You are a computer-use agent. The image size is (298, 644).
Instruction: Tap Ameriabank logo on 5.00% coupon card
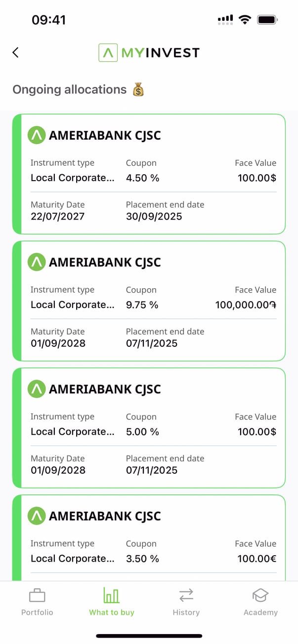tap(36, 389)
